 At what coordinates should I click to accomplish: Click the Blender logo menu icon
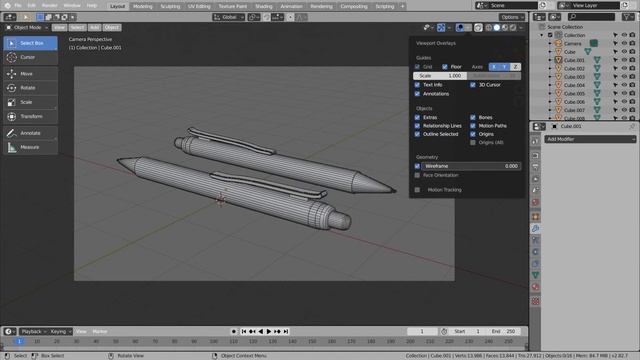pos(7,6)
